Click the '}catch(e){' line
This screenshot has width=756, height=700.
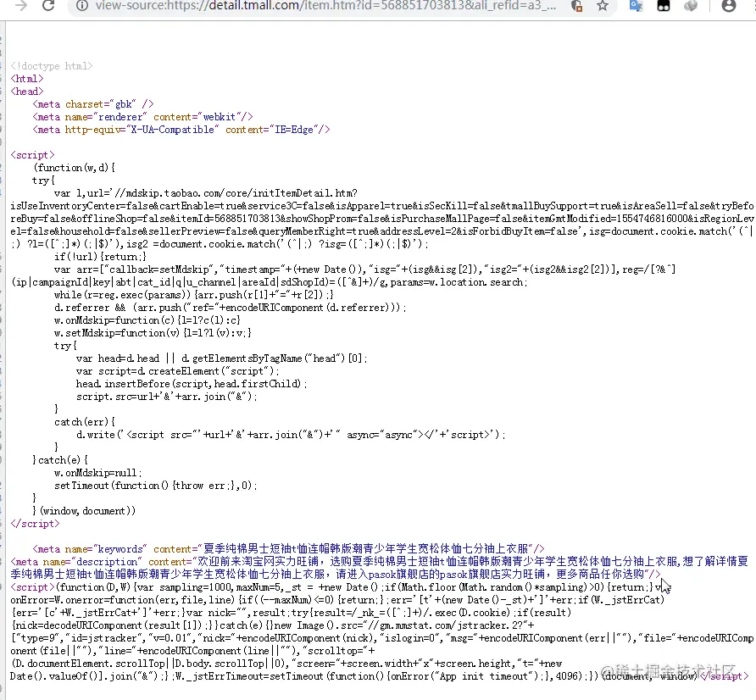(60, 460)
